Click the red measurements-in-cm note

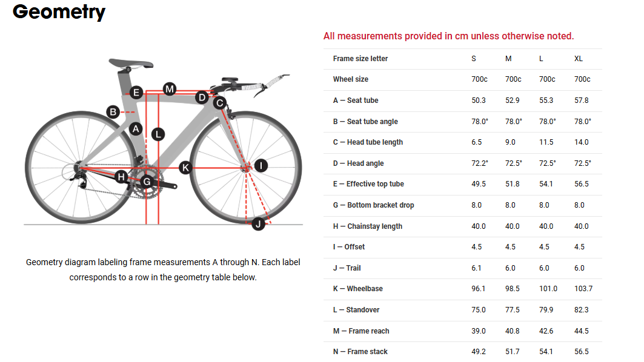click(448, 36)
